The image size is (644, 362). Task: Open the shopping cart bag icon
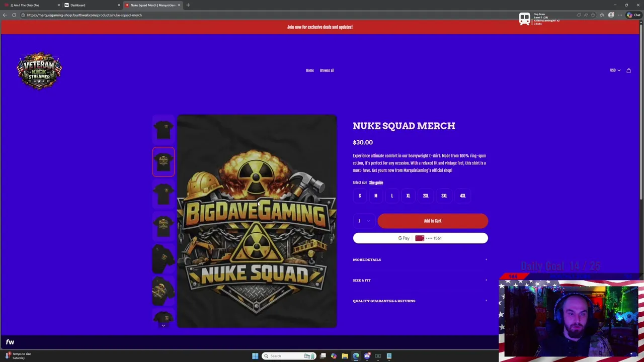(628, 70)
